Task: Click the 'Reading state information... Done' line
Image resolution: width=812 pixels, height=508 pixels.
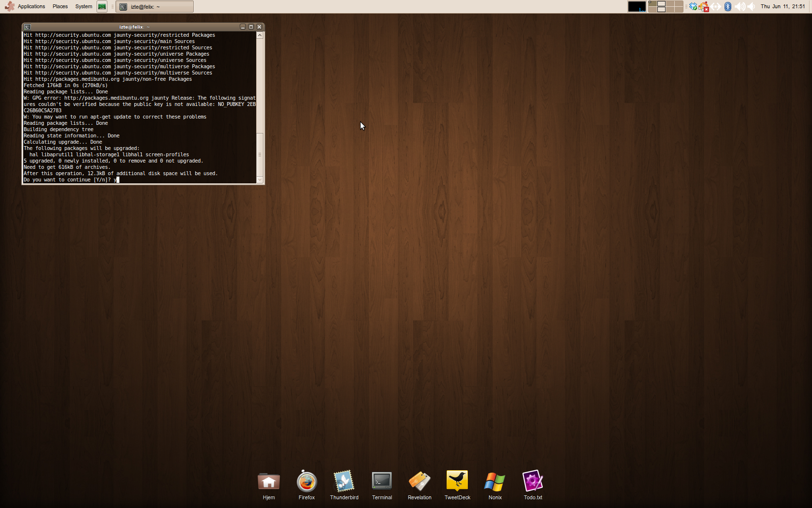Action: click(x=72, y=136)
